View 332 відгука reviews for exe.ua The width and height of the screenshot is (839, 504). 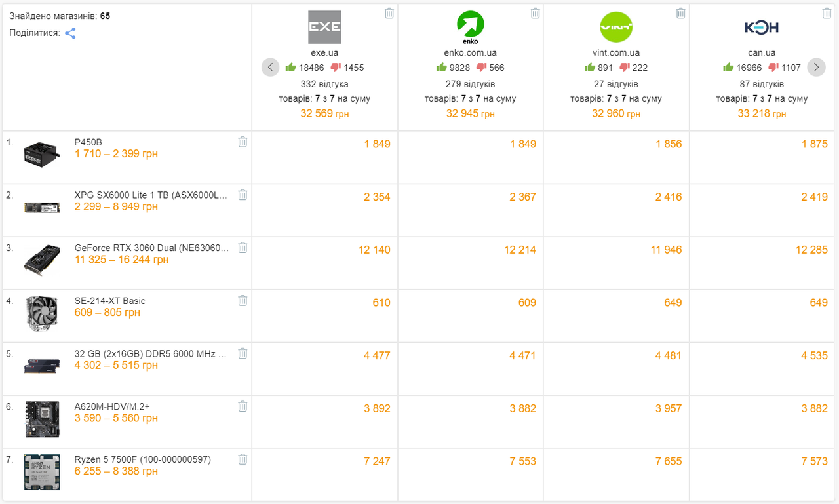[x=324, y=84]
